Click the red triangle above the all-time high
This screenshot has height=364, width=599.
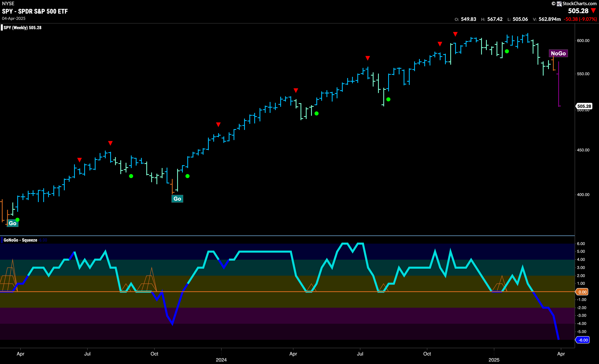[455, 34]
